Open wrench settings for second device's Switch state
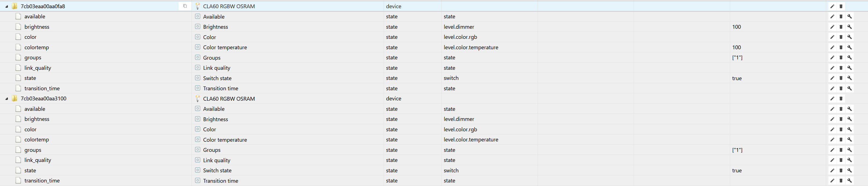The image size is (868, 186). [x=850, y=170]
